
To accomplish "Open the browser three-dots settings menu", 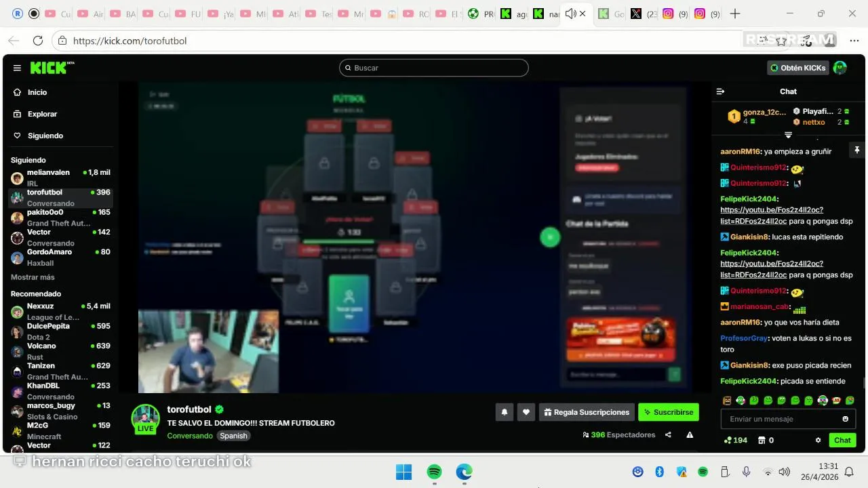I will click(854, 41).
